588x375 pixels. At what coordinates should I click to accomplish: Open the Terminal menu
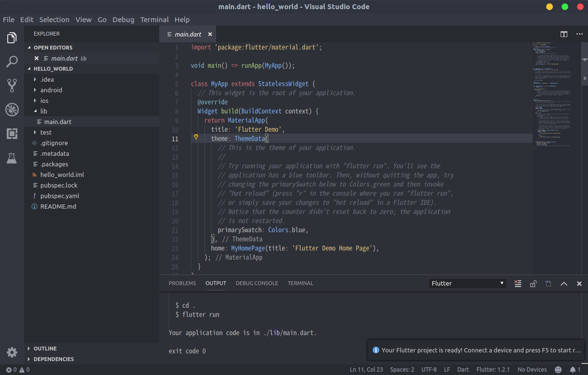pyautogui.click(x=154, y=20)
